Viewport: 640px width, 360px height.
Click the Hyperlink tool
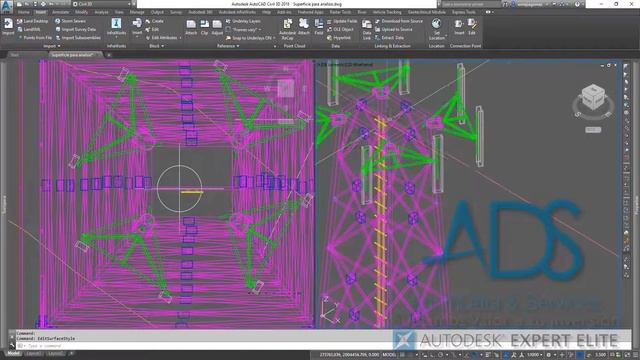pyautogui.click(x=339, y=38)
